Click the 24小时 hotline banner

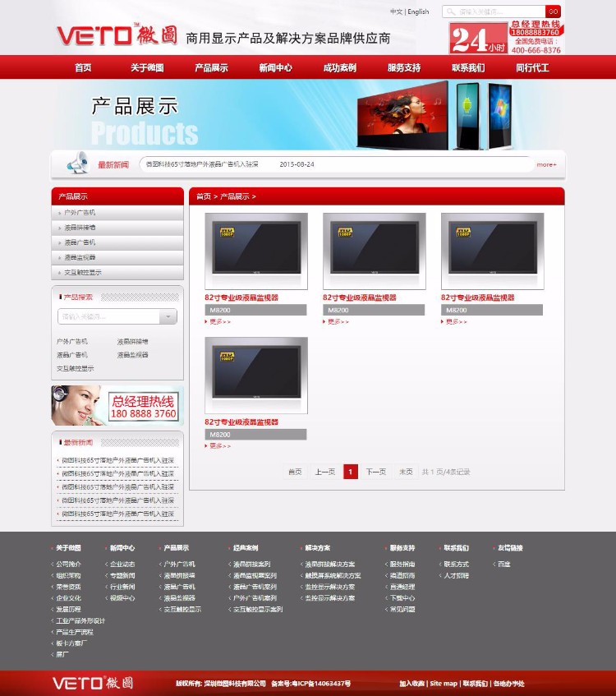[x=507, y=38]
